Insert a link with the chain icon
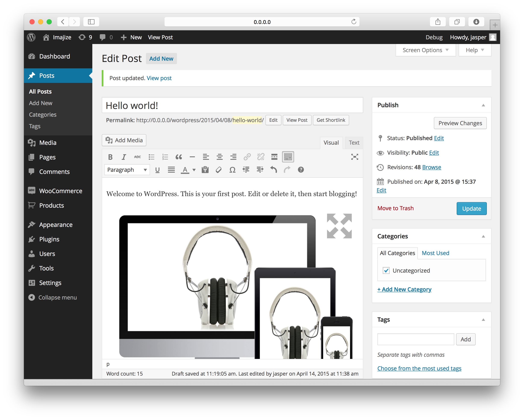Screen dimensions: 524x420 click(x=247, y=157)
